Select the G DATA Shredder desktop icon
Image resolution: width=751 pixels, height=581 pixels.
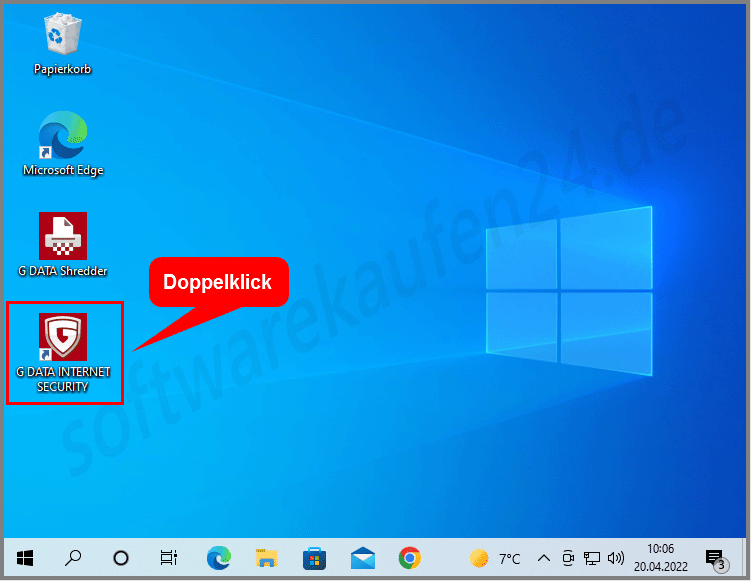(x=63, y=236)
